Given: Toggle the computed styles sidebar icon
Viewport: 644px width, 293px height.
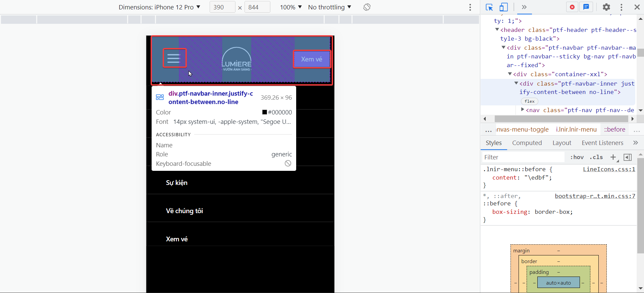Looking at the screenshot, I should pos(628,157).
